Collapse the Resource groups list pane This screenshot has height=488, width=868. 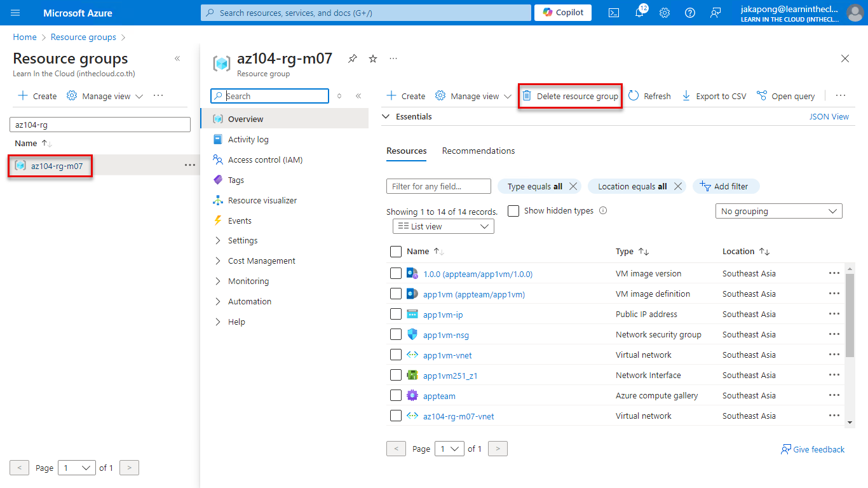point(177,58)
